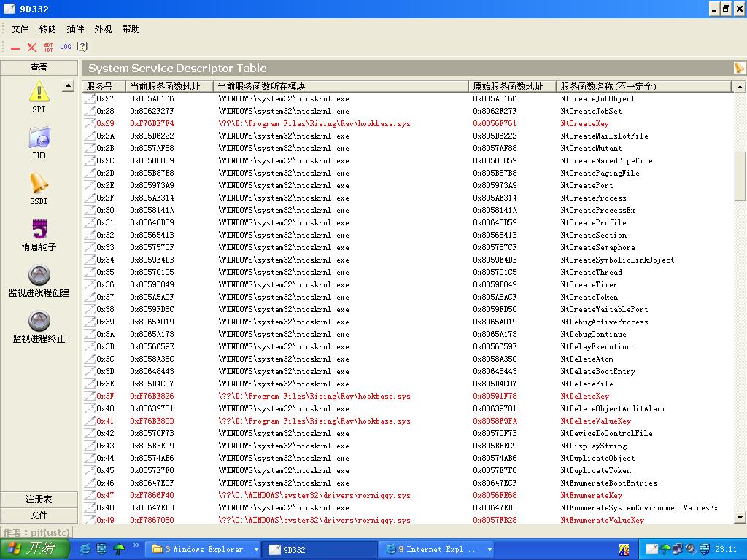
Task: Click the red minus toolbar icon
Action: (15, 47)
